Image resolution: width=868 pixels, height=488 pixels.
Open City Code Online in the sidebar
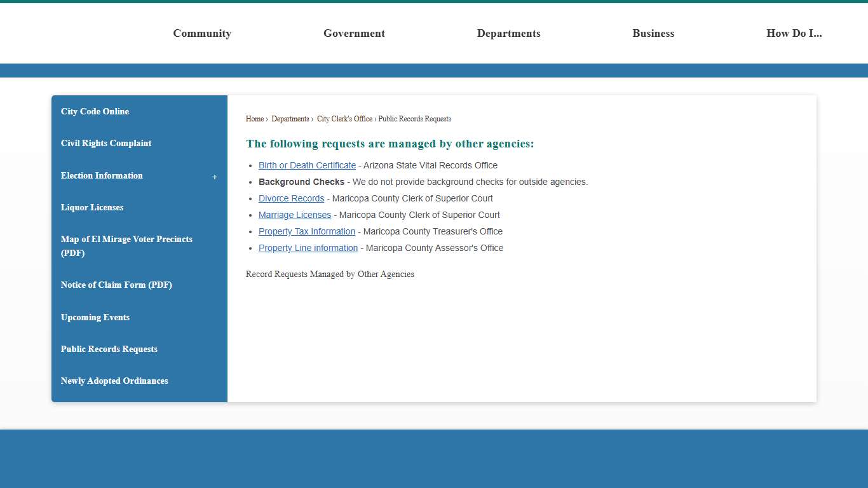point(94,111)
